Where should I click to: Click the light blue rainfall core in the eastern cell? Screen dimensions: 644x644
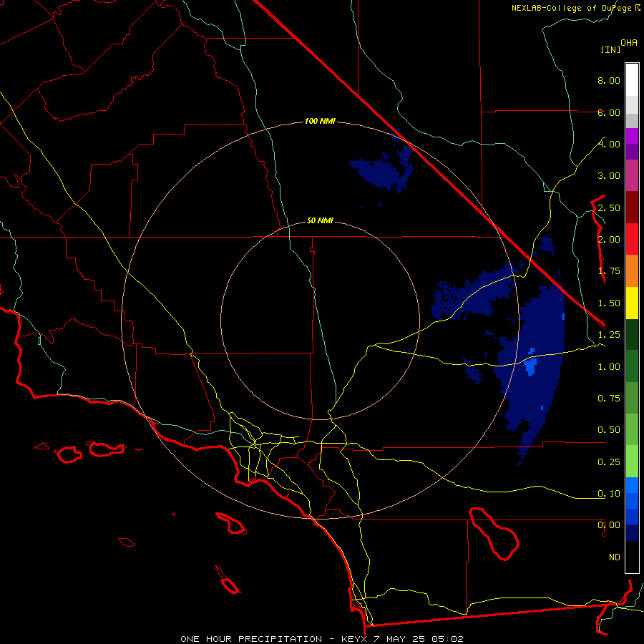(x=530, y=366)
